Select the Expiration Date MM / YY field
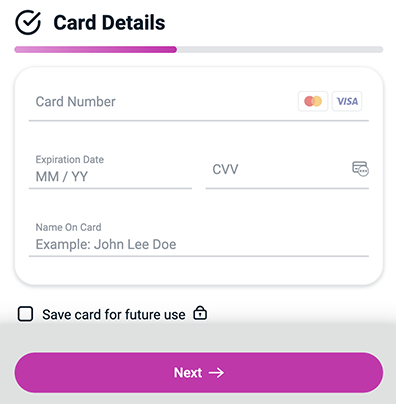The height and width of the screenshot is (404, 396). point(110,171)
